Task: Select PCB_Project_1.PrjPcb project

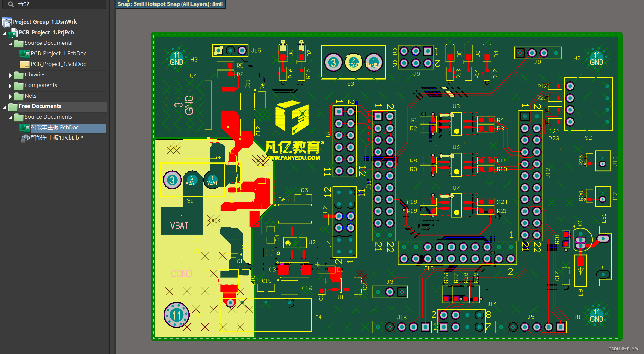Action: pyautogui.click(x=46, y=32)
